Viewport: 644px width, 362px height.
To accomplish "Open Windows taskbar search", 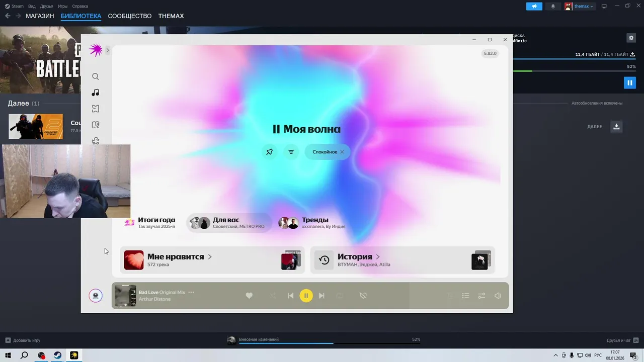I will [x=24, y=355].
